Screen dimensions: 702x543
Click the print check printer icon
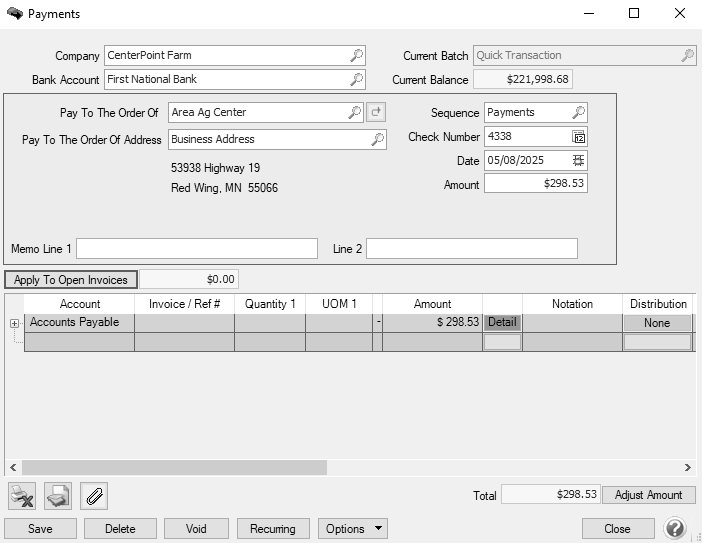58,496
